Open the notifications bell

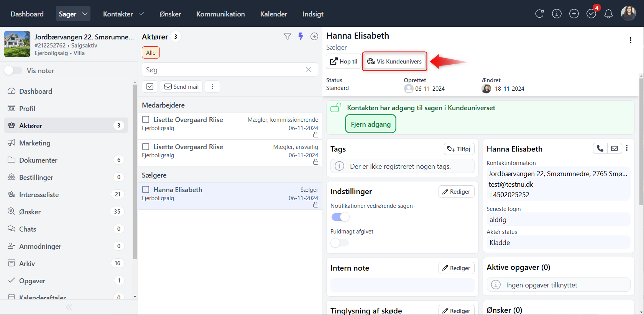click(x=608, y=14)
